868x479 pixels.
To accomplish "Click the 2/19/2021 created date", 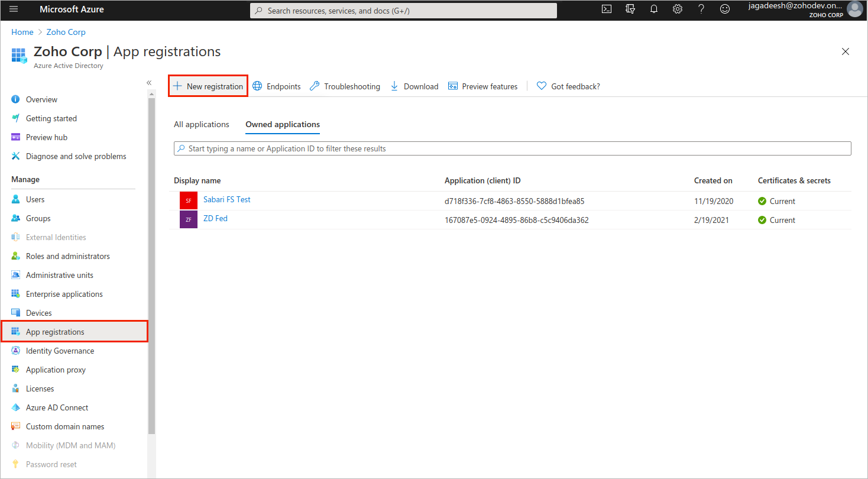I will point(711,220).
